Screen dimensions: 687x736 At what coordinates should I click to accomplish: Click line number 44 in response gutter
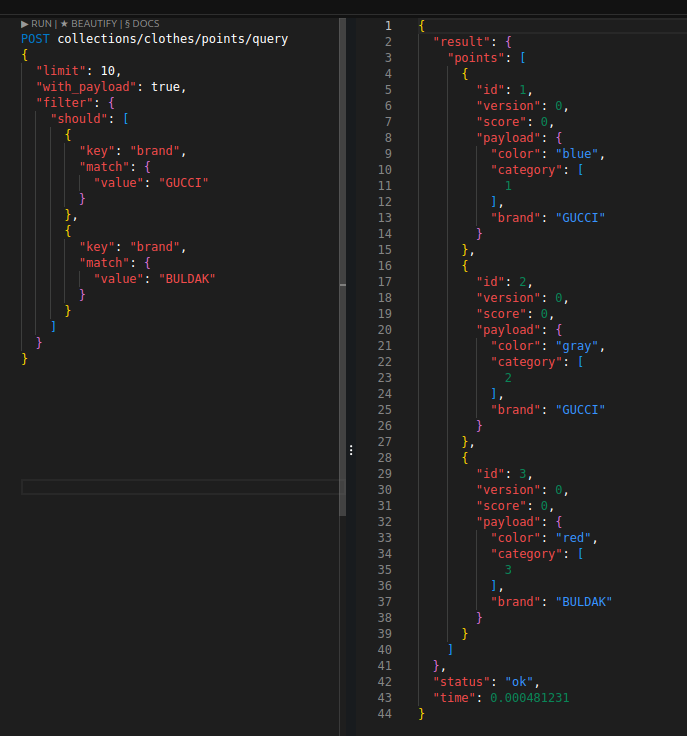385,713
